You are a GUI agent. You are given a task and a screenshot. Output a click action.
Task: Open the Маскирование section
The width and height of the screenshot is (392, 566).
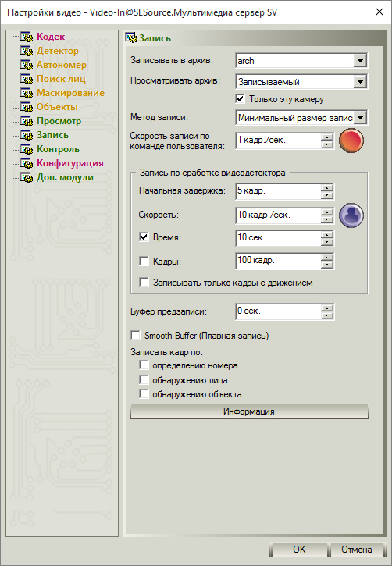pos(71,93)
